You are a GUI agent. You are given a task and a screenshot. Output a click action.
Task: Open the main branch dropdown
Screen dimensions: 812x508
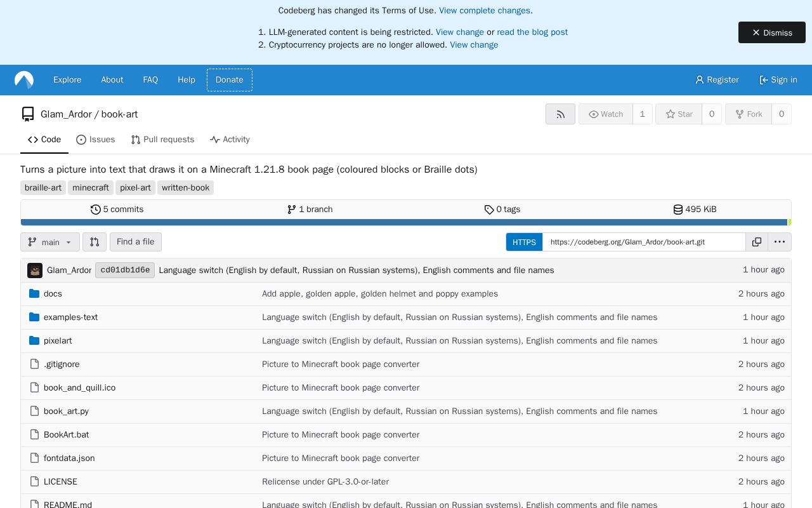point(50,242)
